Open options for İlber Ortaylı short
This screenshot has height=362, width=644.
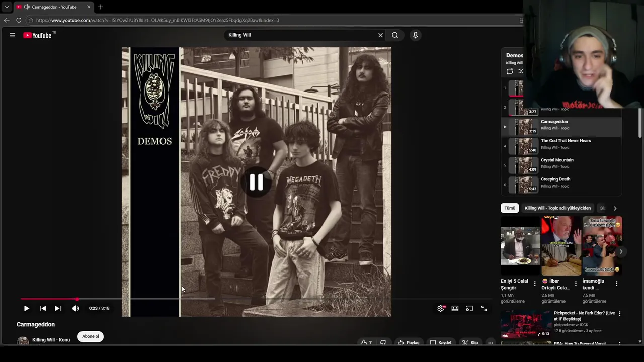(x=576, y=284)
